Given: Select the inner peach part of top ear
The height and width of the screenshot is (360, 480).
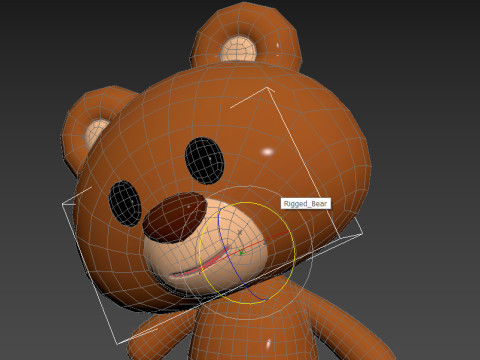Looking at the screenshot, I should click(238, 49).
